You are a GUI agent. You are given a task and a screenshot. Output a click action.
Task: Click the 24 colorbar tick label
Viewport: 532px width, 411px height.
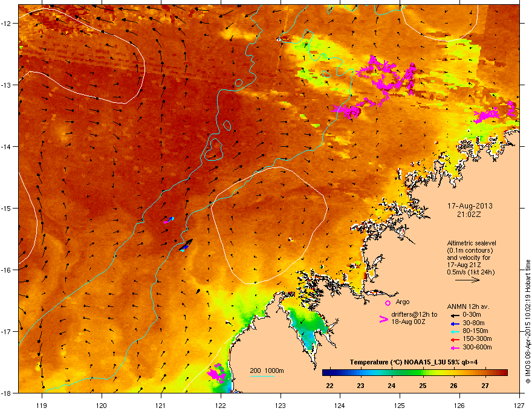[x=392, y=386]
